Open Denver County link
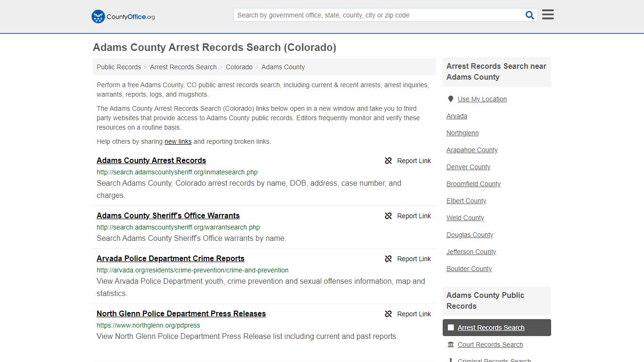Viewport: 644px width, 362px height. point(468,167)
